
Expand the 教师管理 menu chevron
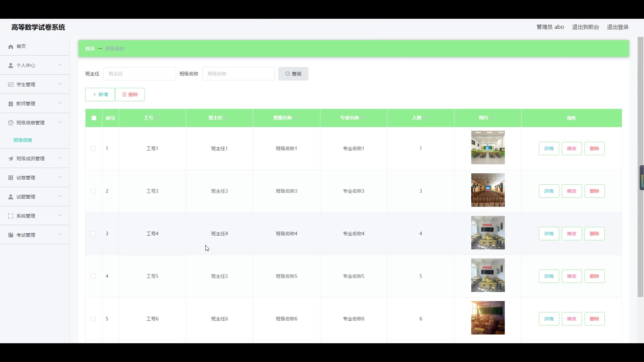[60, 103]
